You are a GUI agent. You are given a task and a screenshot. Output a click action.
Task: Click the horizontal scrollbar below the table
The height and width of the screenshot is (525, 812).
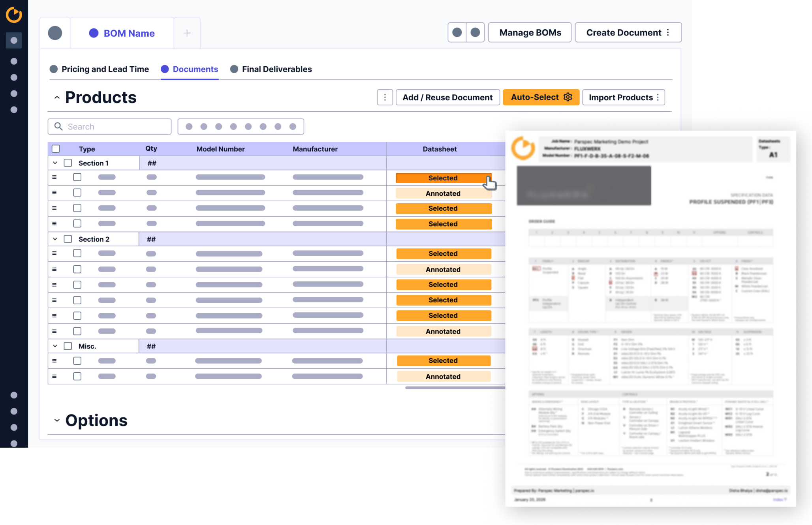click(454, 388)
